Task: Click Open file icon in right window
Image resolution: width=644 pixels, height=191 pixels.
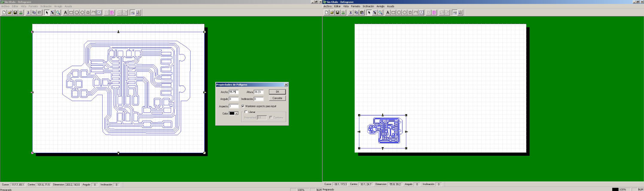Action: (332, 12)
